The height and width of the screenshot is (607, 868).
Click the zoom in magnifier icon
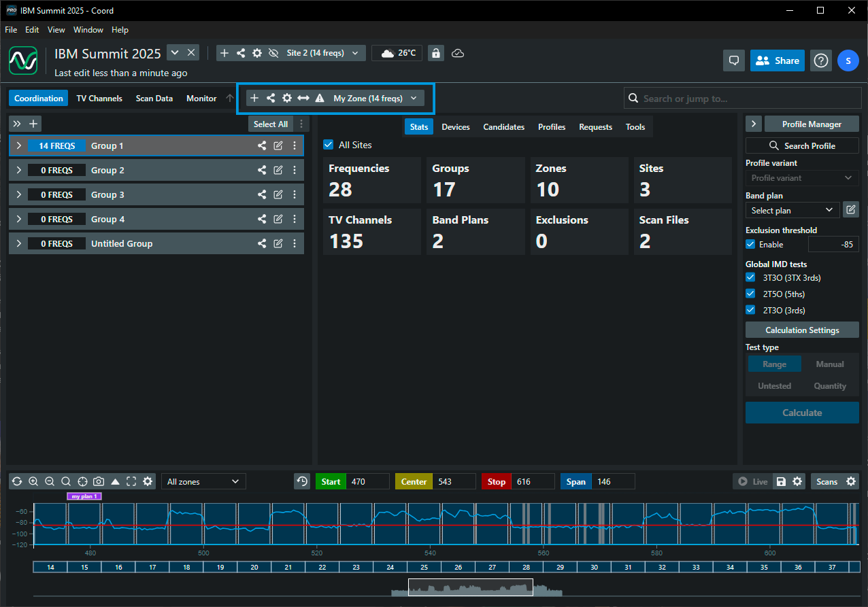click(33, 481)
